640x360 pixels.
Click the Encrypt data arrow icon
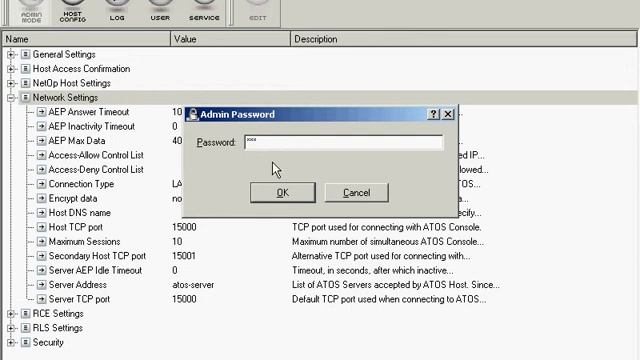point(41,198)
